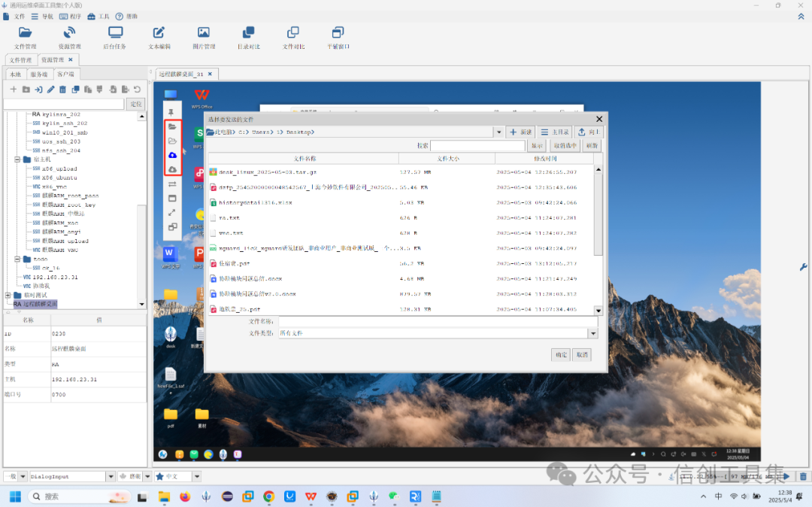Image resolution: width=812 pixels, height=507 pixels.
Task: Open the 文件对比 toolbar tool
Action: coord(293,38)
